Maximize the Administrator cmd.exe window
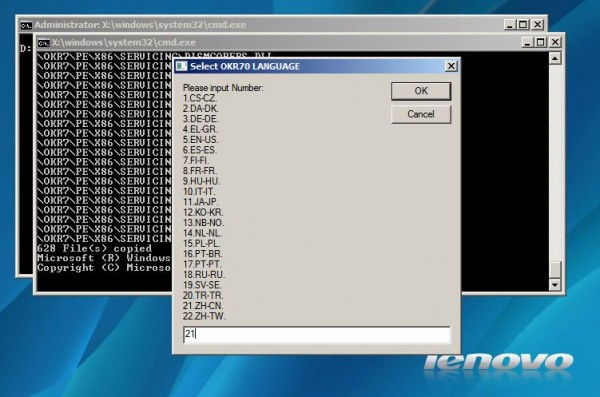This screenshot has height=397, width=600. (x=523, y=25)
